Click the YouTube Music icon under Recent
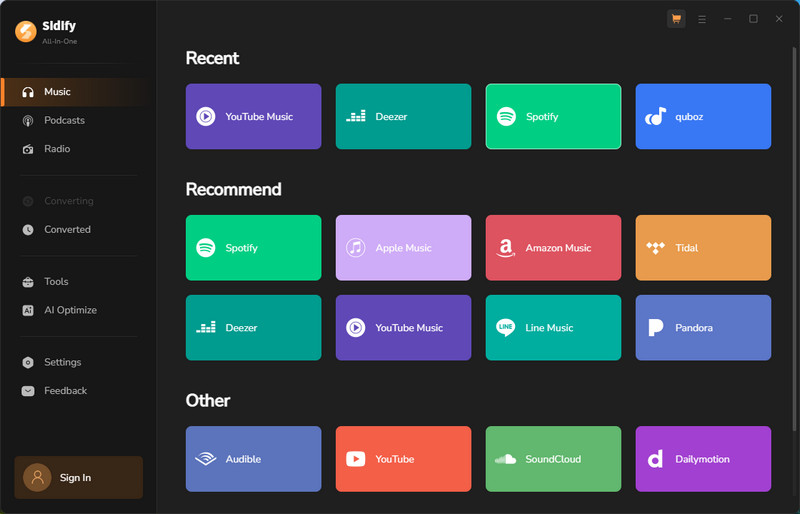The width and height of the screenshot is (800, 514). click(x=206, y=116)
